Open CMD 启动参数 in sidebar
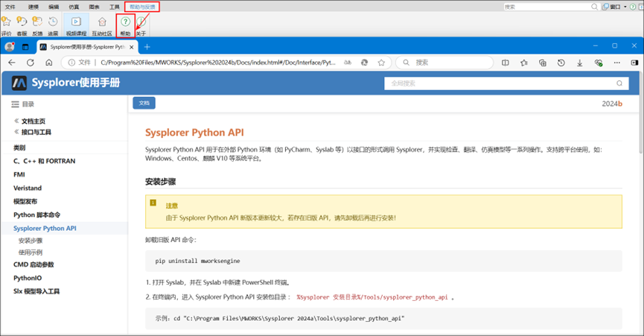The width and height of the screenshot is (644, 336). click(34, 264)
